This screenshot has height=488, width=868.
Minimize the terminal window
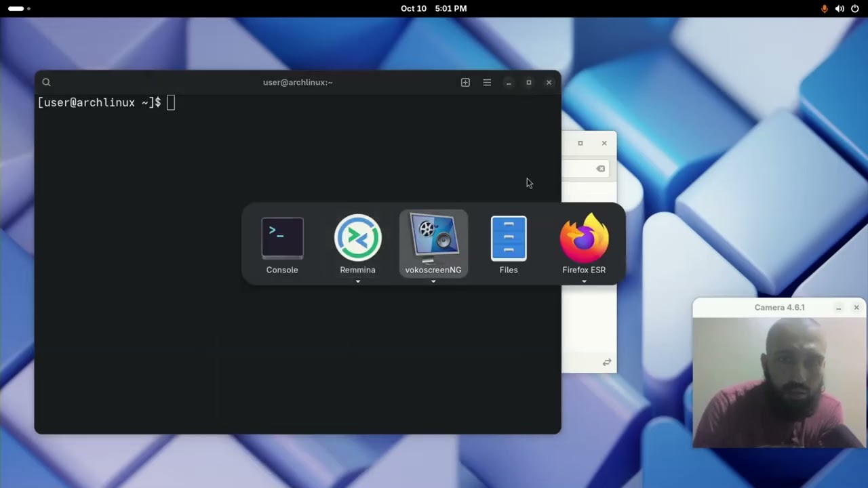tap(509, 83)
